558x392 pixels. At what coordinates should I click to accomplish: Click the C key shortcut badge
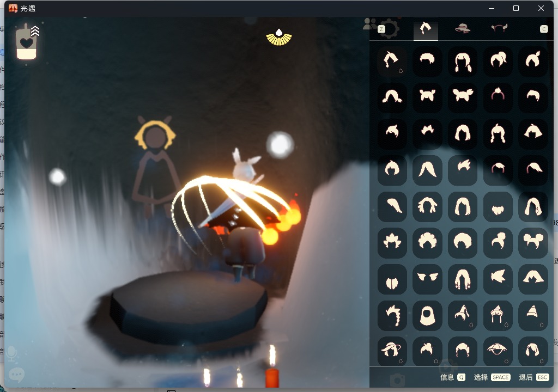click(543, 29)
